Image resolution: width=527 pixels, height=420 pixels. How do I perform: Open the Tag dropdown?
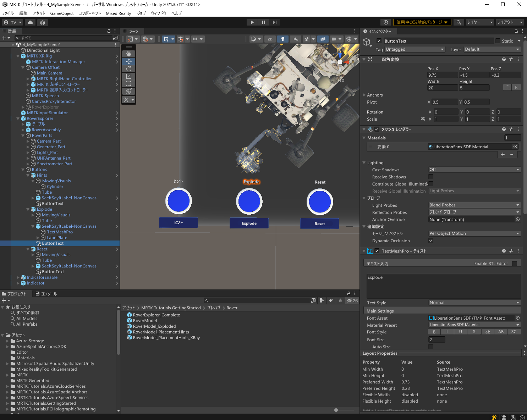(415, 49)
